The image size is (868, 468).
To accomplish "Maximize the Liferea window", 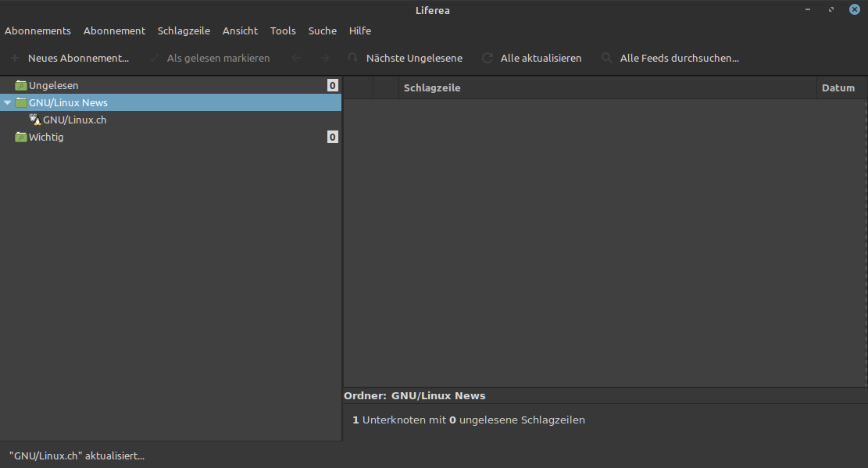I will pyautogui.click(x=831, y=9).
